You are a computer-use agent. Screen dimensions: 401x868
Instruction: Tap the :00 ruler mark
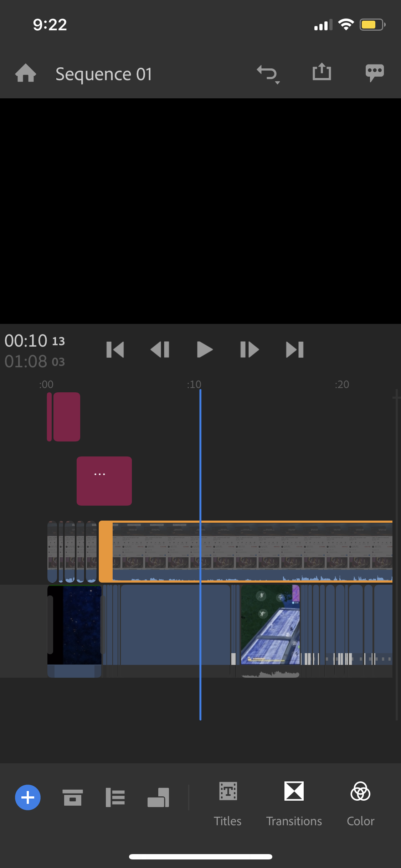click(x=46, y=384)
